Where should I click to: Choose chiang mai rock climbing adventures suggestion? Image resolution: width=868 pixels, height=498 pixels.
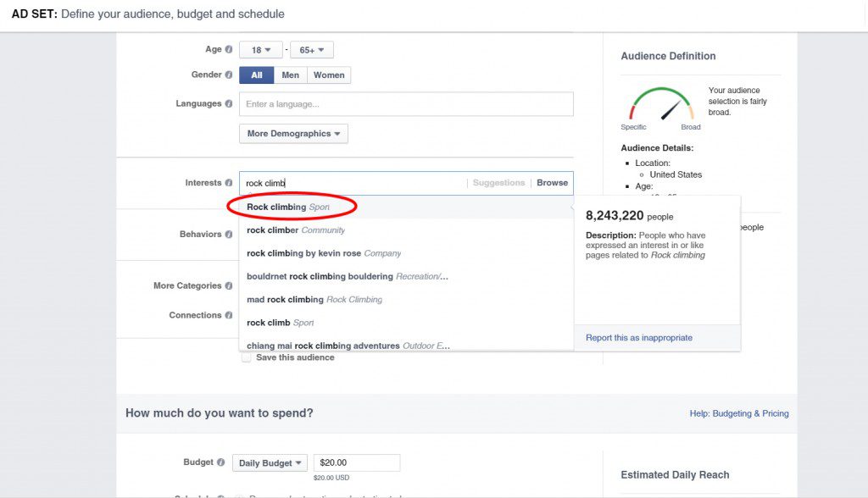406,344
